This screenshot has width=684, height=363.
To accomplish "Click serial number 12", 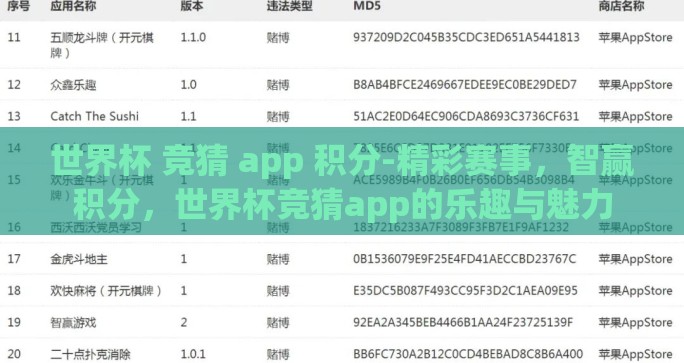I will pos(14,85).
